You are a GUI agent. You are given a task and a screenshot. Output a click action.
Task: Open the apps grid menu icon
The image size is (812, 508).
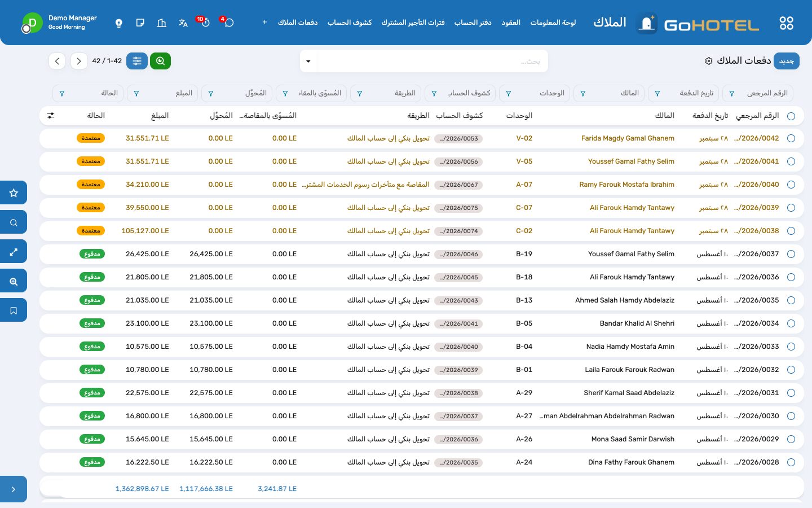[786, 23]
